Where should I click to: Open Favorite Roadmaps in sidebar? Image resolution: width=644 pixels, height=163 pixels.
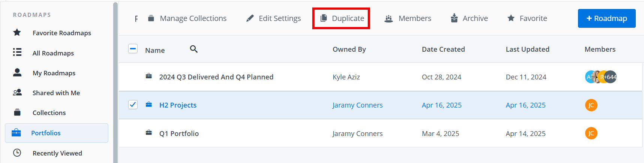[61, 33]
